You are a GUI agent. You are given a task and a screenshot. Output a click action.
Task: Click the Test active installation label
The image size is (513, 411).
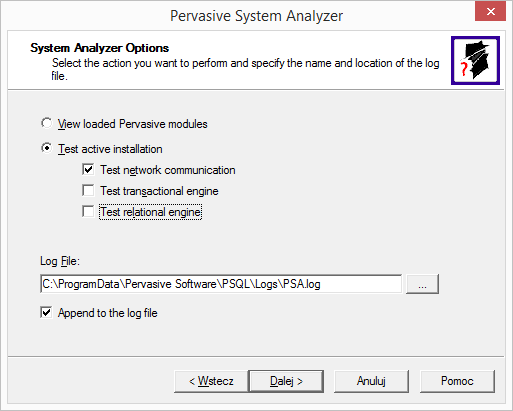pos(110,149)
